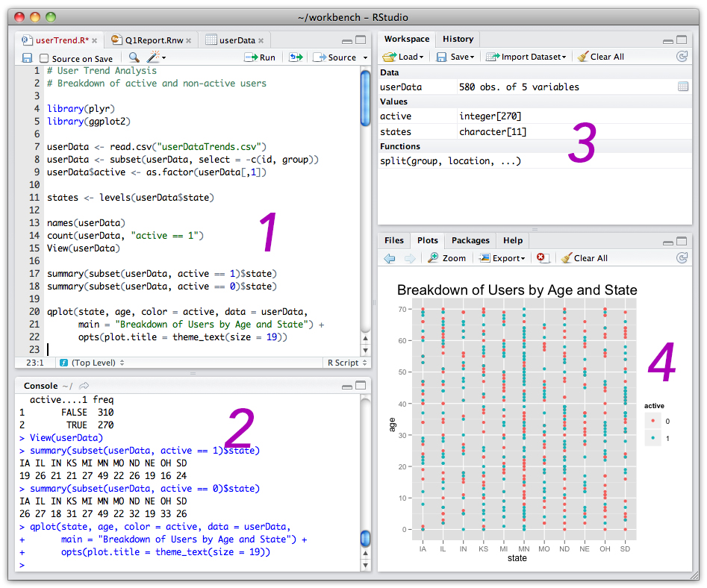The width and height of the screenshot is (707, 588).
Task: Remove the current plot with red X icon
Action: click(x=543, y=258)
